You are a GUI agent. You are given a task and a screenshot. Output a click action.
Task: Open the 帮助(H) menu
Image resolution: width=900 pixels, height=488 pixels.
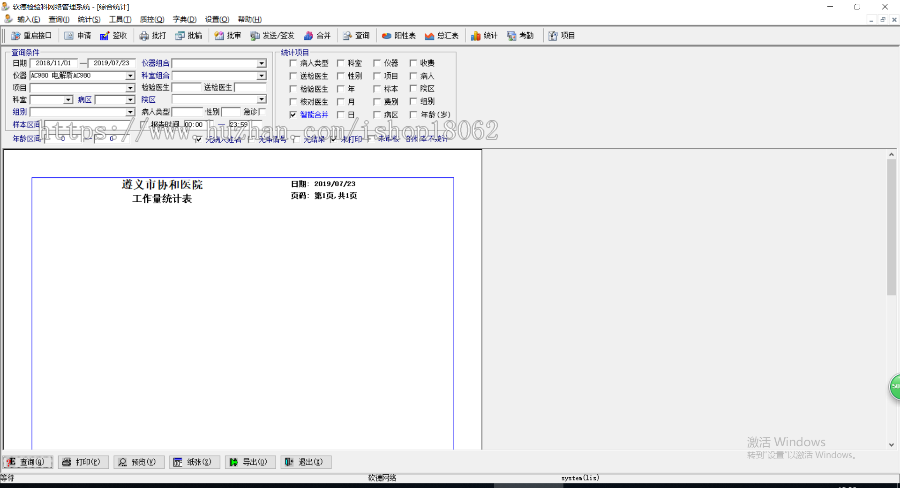click(x=250, y=20)
